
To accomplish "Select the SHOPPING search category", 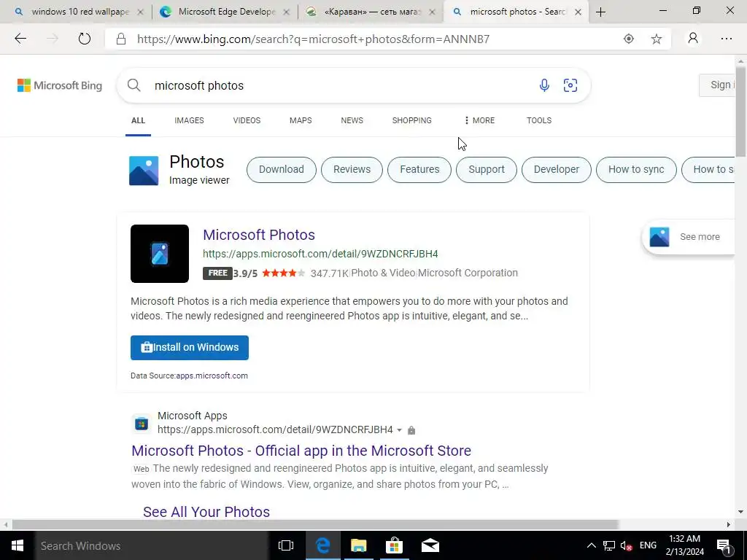I will (412, 120).
